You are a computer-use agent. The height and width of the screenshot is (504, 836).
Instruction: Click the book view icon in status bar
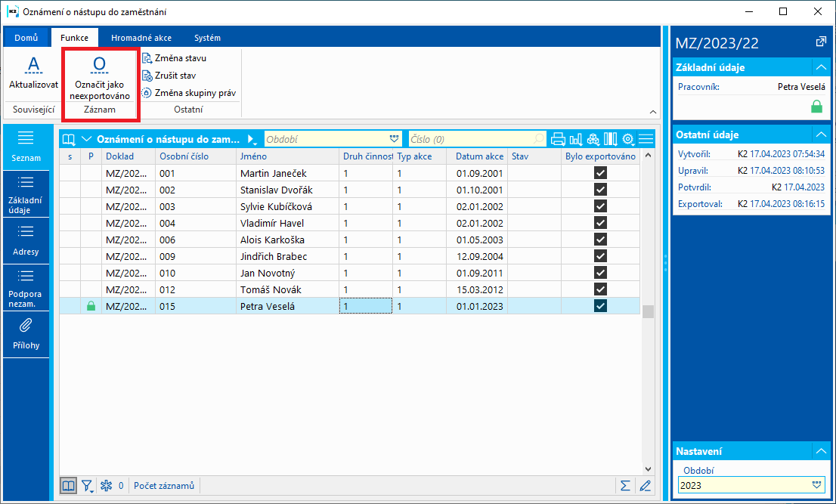click(68, 485)
